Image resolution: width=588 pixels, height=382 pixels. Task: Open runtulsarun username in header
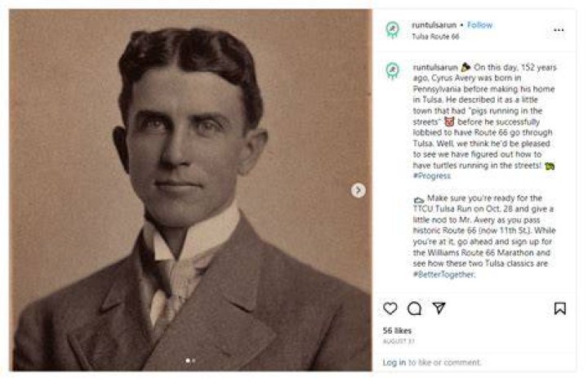coord(434,25)
